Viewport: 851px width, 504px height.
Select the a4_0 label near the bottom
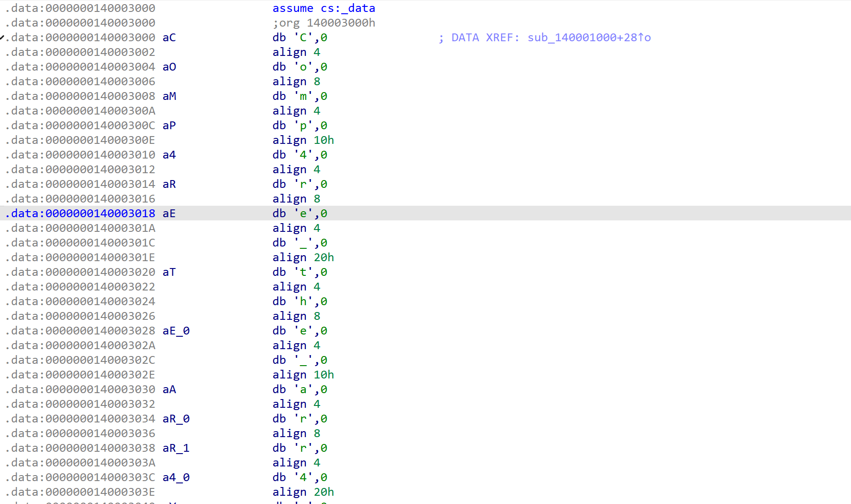177,477
